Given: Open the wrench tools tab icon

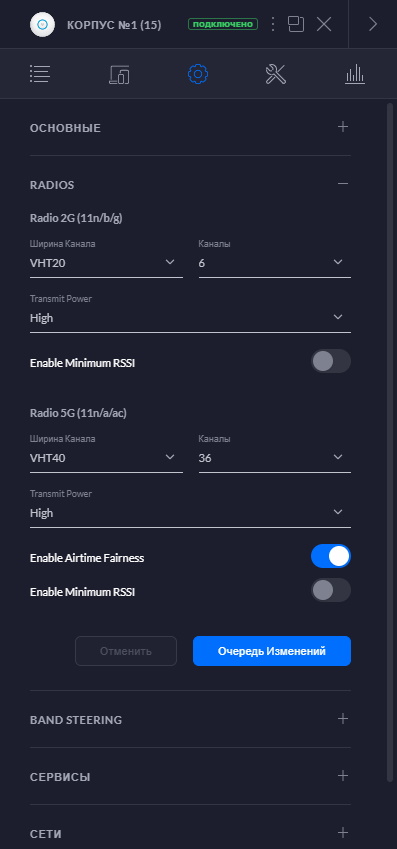Looking at the screenshot, I should point(276,74).
